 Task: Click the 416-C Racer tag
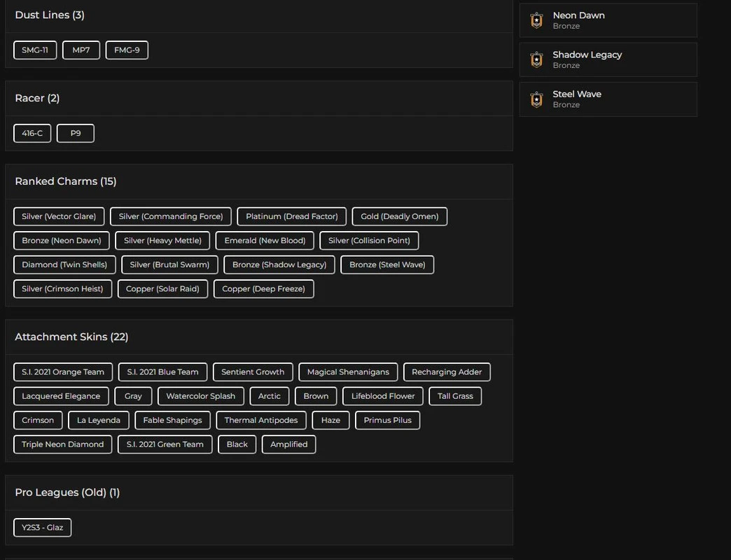[32, 133]
